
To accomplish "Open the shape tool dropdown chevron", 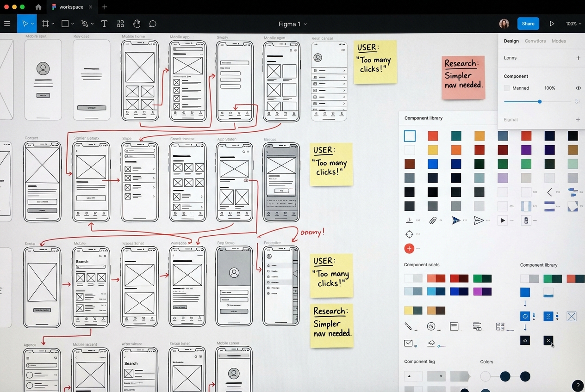I will pos(73,24).
